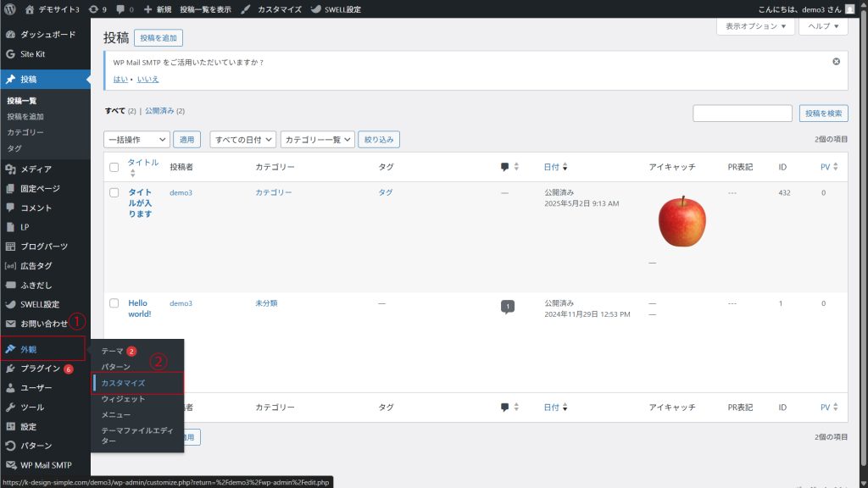Open the category list dropdown
The image size is (868, 488).
(x=318, y=139)
